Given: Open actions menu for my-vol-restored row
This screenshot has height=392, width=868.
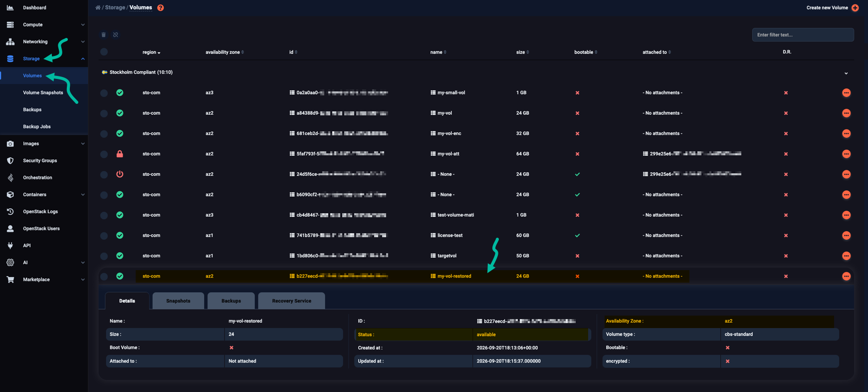Looking at the screenshot, I should point(846,276).
